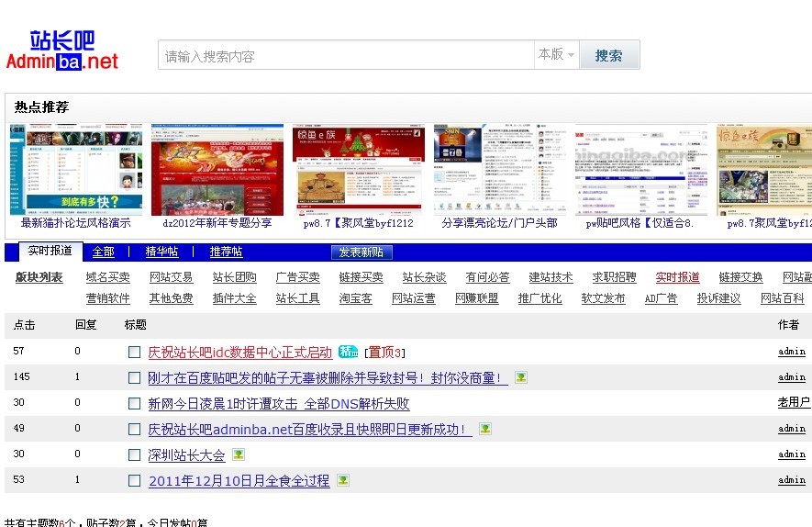
Task: Select the 实时报道 tab
Action: pyautogui.click(x=50, y=251)
